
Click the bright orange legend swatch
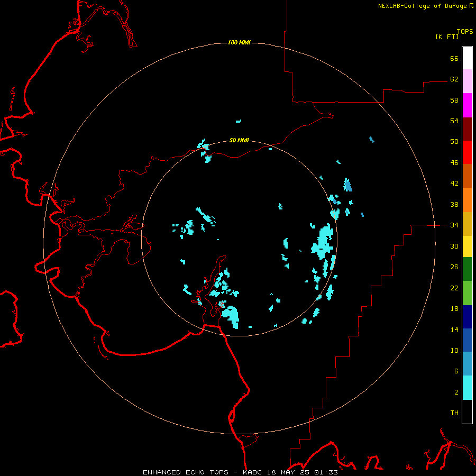coord(467,200)
